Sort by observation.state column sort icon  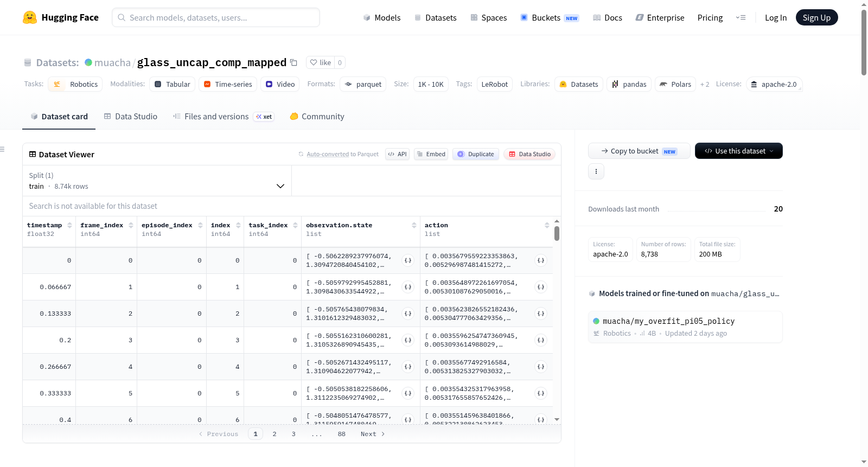pyautogui.click(x=414, y=225)
